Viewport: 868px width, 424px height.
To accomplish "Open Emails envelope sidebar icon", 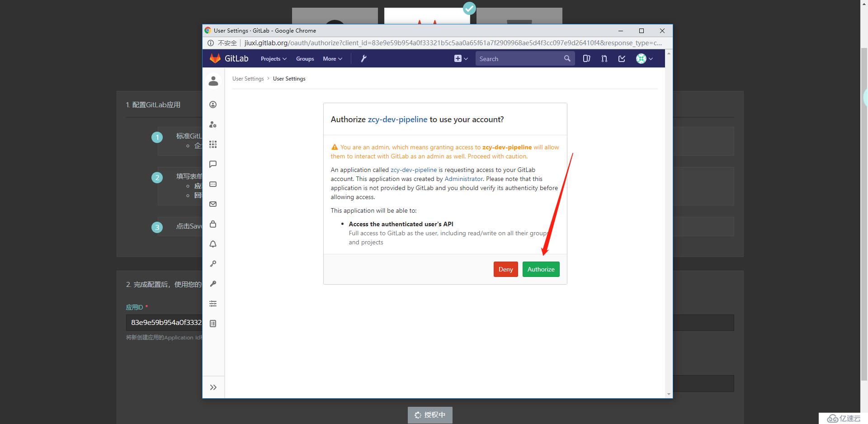I will 213,204.
